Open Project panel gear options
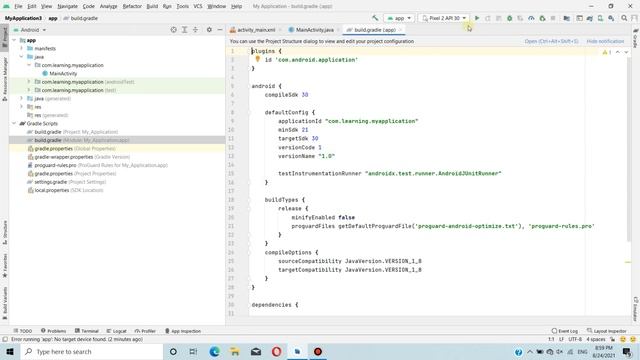Screen dimensions: 640x360 point(209,30)
